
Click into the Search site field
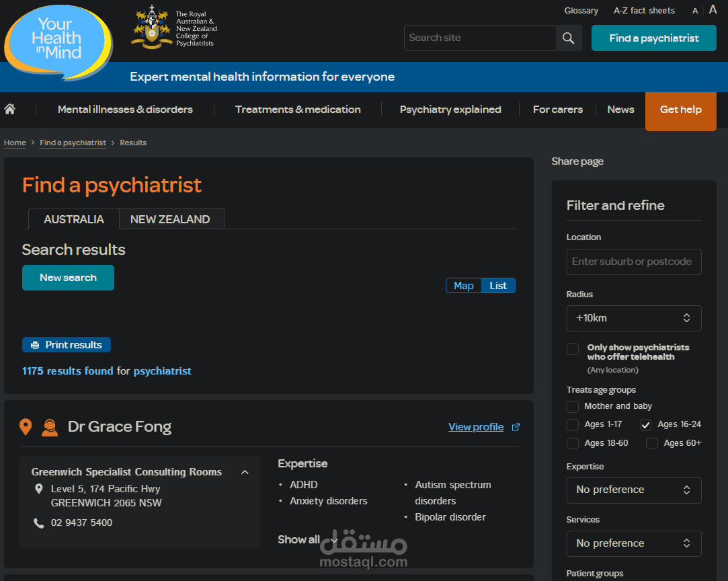480,38
